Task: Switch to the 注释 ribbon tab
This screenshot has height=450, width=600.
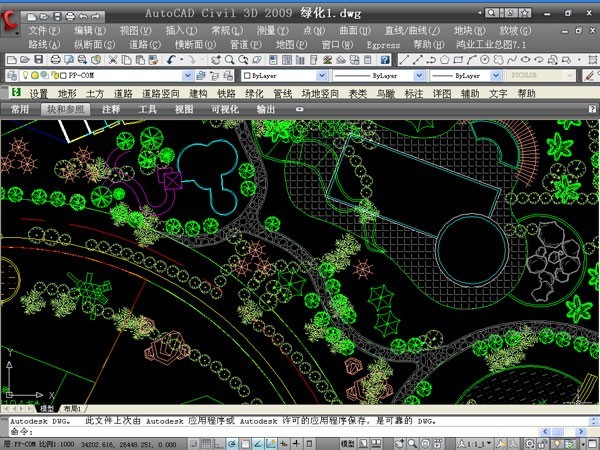Action: click(111, 109)
